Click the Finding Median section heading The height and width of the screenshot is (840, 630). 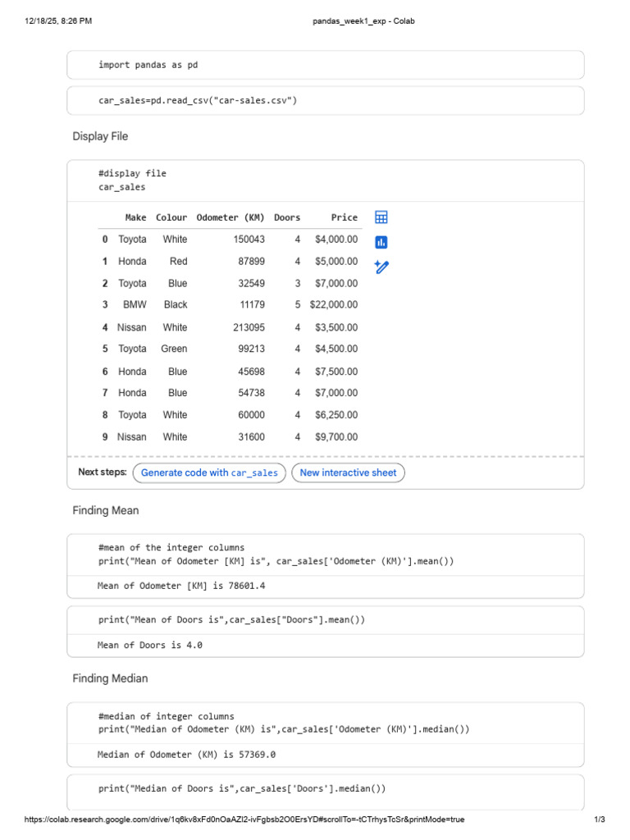click(111, 678)
